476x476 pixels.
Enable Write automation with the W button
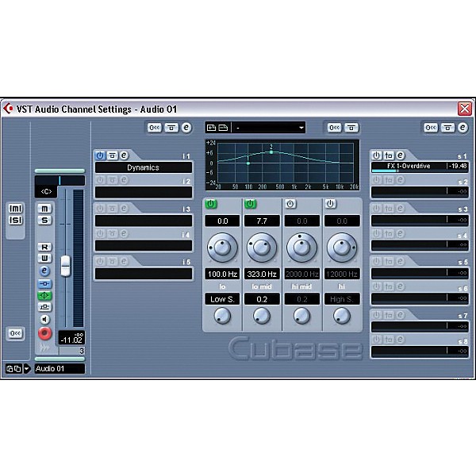[x=44, y=259]
